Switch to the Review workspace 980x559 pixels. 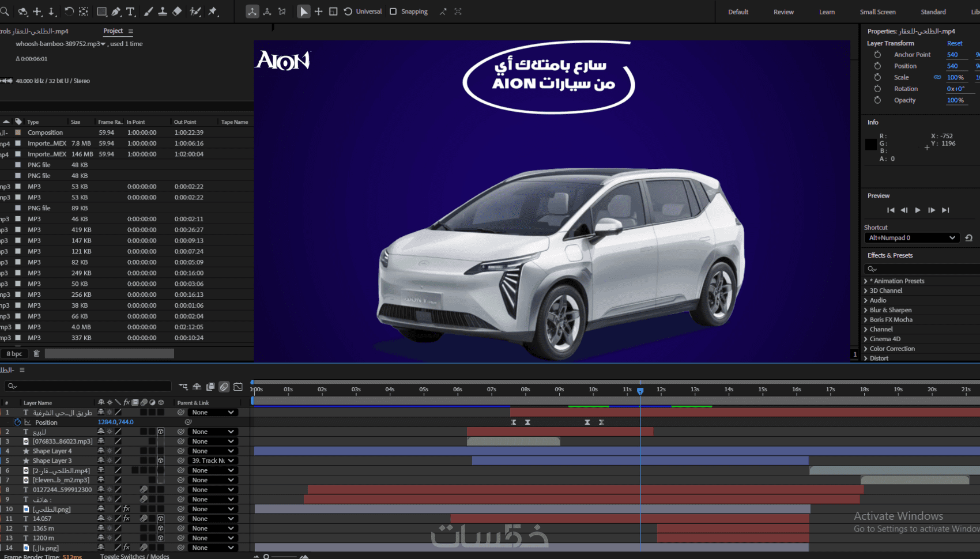[x=783, y=12]
